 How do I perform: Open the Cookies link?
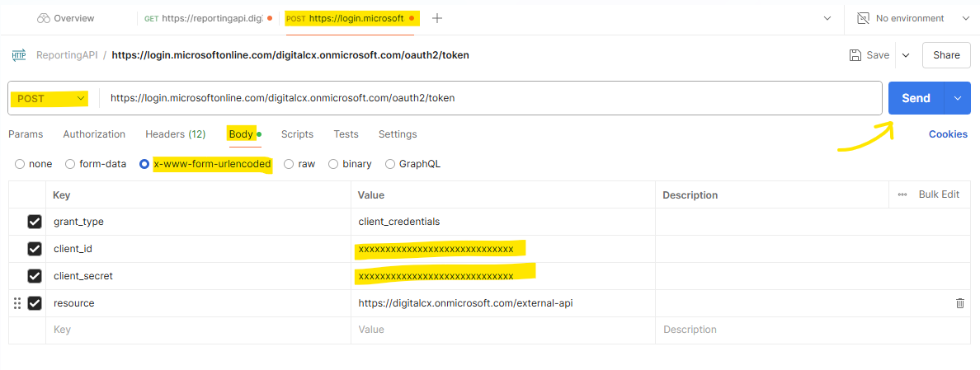click(948, 134)
